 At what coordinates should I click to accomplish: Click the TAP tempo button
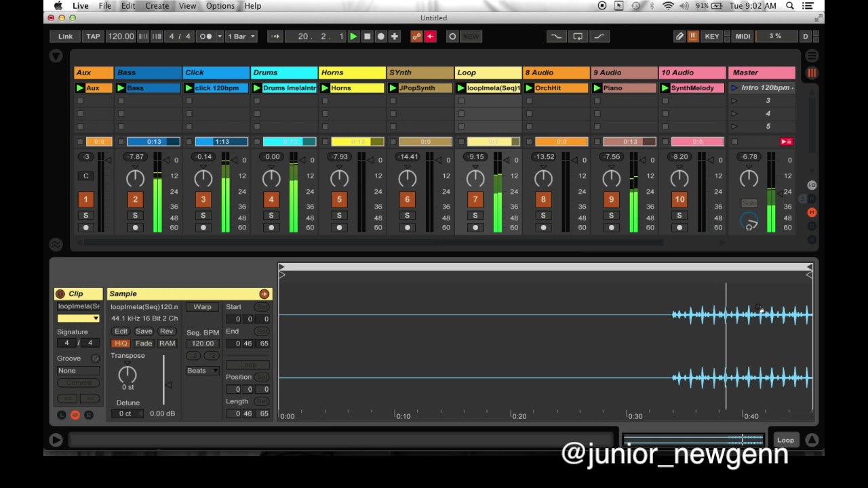(93, 37)
